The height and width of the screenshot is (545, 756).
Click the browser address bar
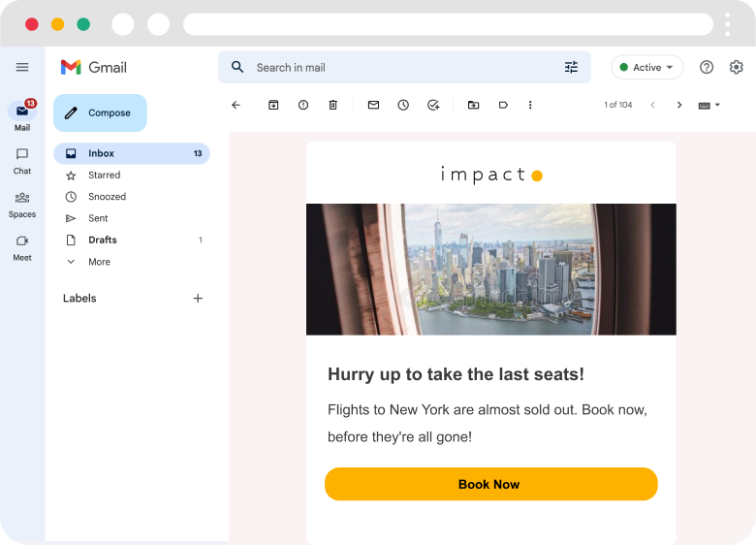click(x=448, y=24)
